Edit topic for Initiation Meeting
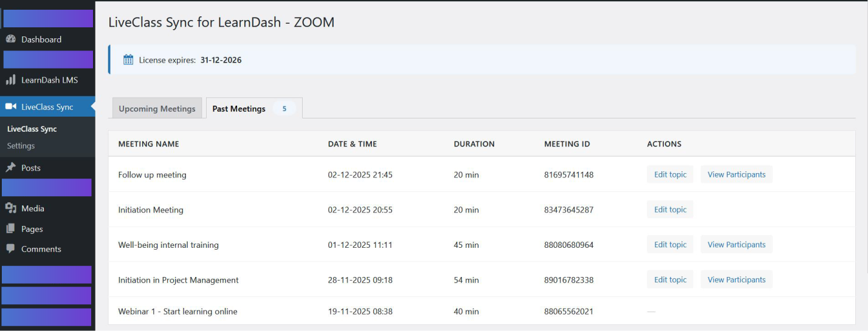The image size is (868, 331). click(x=670, y=210)
